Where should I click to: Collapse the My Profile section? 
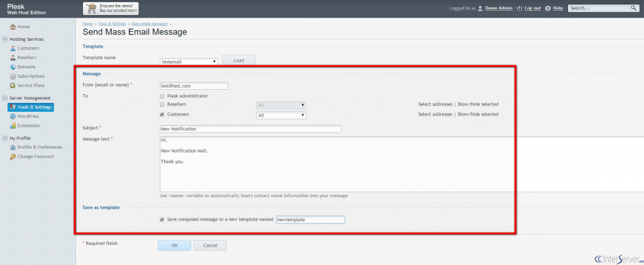point(5,139)
